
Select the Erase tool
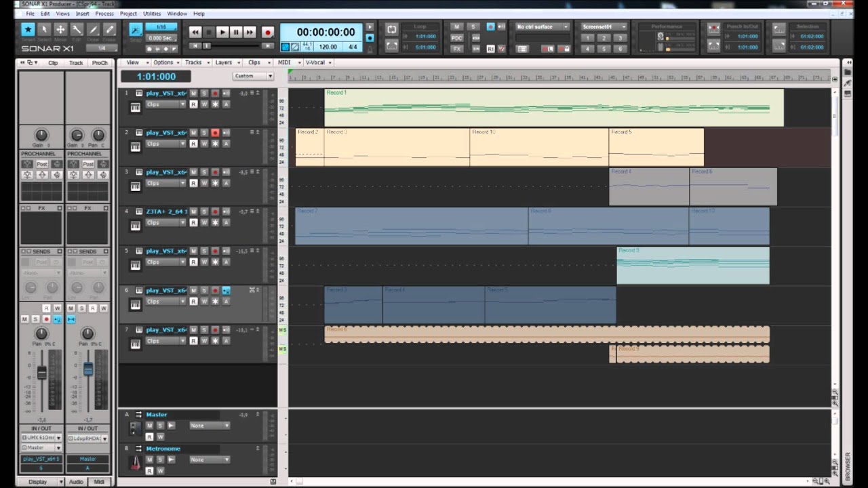(109, 30)
